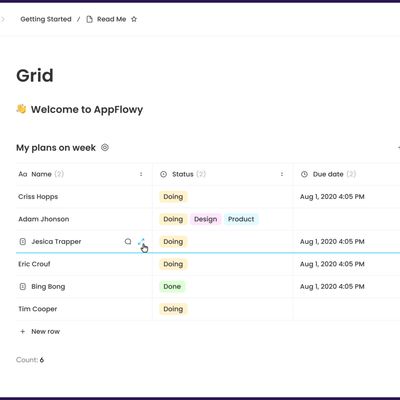Image resolution: width=400 pixels, height=400 pixels.
Task: Click the expand icon on Jesica Trapper row
Action: 141,241
